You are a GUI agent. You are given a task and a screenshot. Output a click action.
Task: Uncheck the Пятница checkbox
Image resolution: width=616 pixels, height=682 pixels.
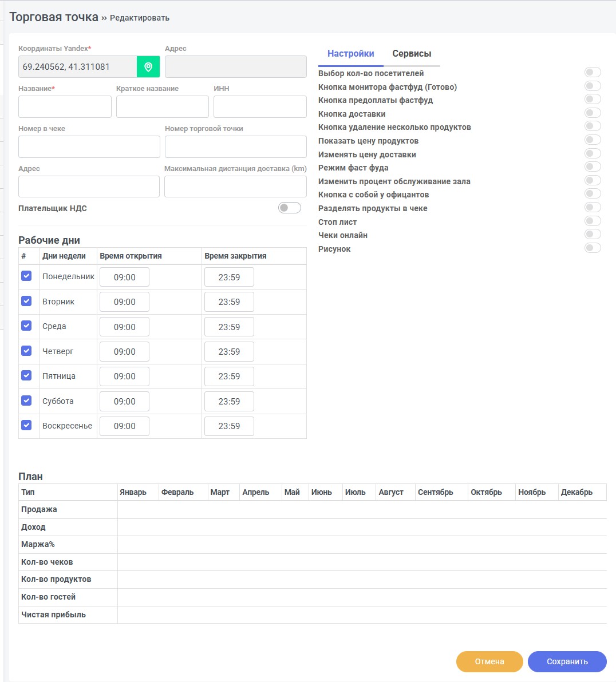click(26, 375)
